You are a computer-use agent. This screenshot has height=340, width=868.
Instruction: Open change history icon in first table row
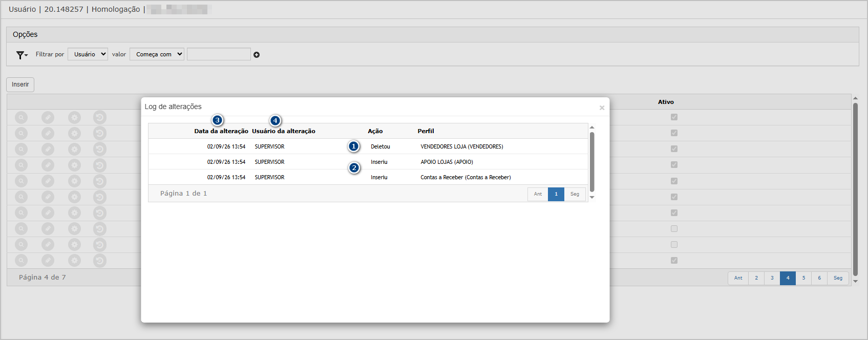pos(100,117)
